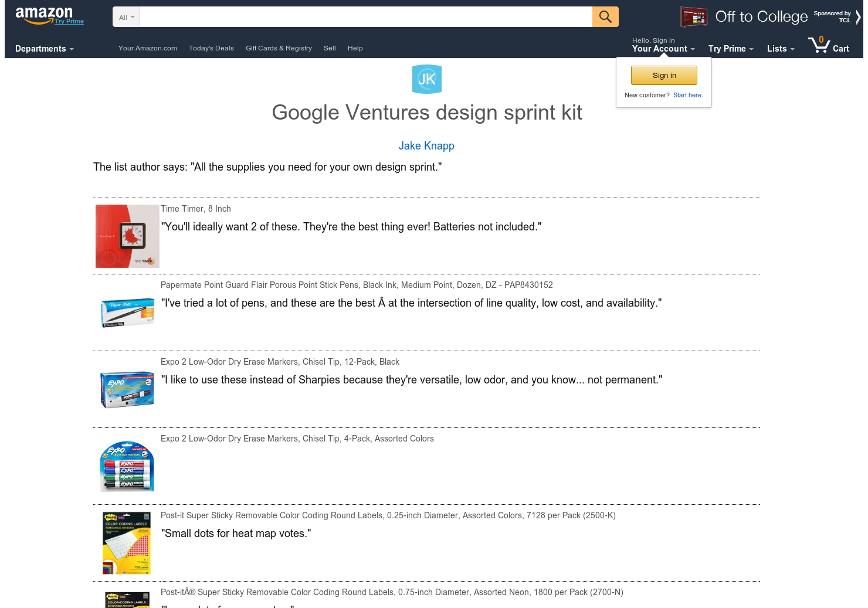
Task: Click the Sell menu link
Action: point(330,48)
